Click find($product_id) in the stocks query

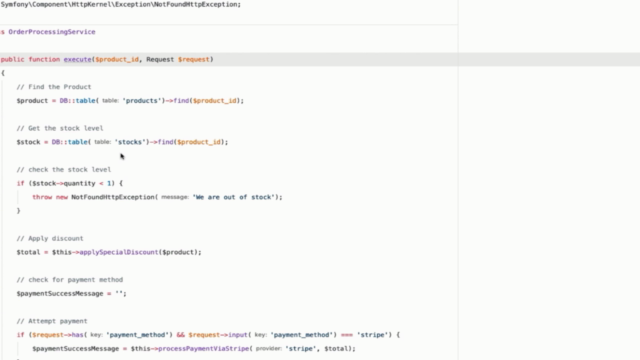pyautogui.click(x=191, y=142)
